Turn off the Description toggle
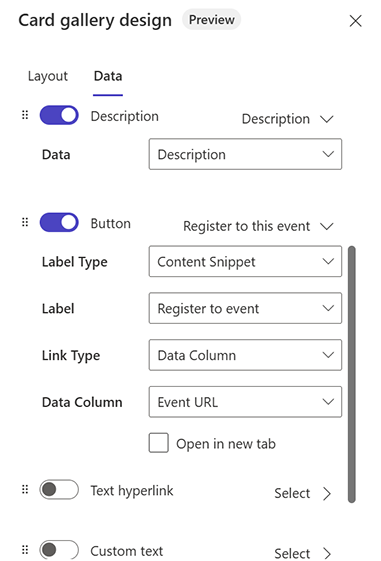The image size is (381, 561). 59,115
